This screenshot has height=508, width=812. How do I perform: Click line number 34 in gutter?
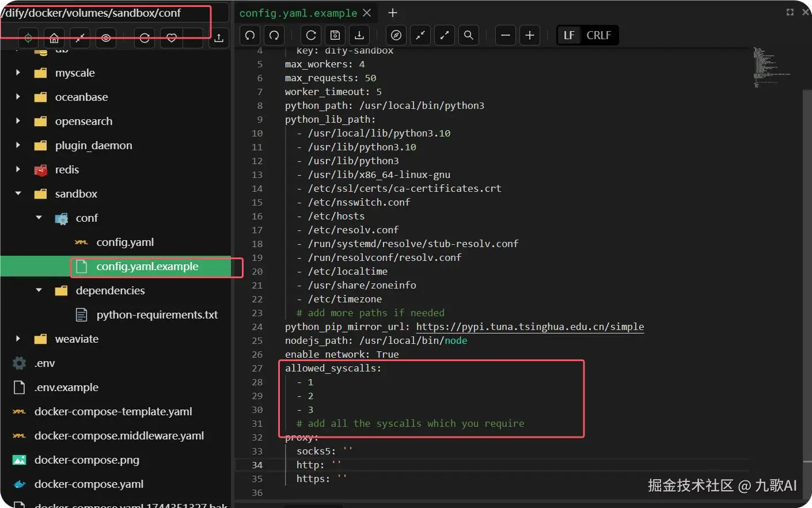tap(257, 465)
